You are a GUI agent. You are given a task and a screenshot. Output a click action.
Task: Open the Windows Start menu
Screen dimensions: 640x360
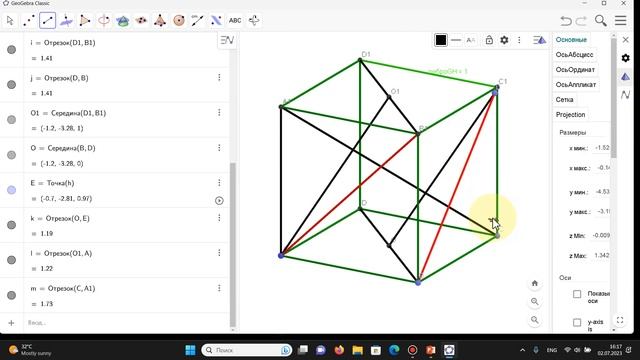(190, 350)
